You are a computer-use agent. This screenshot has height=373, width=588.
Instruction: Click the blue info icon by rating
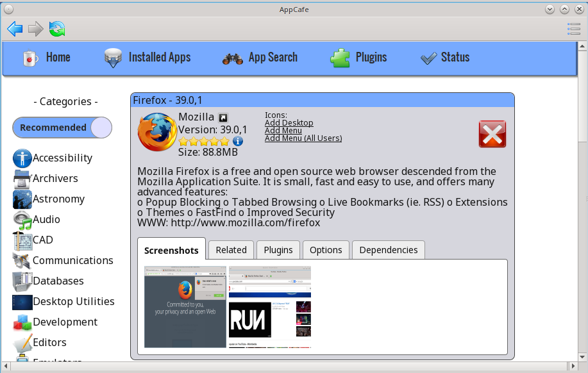click(238, 142)
